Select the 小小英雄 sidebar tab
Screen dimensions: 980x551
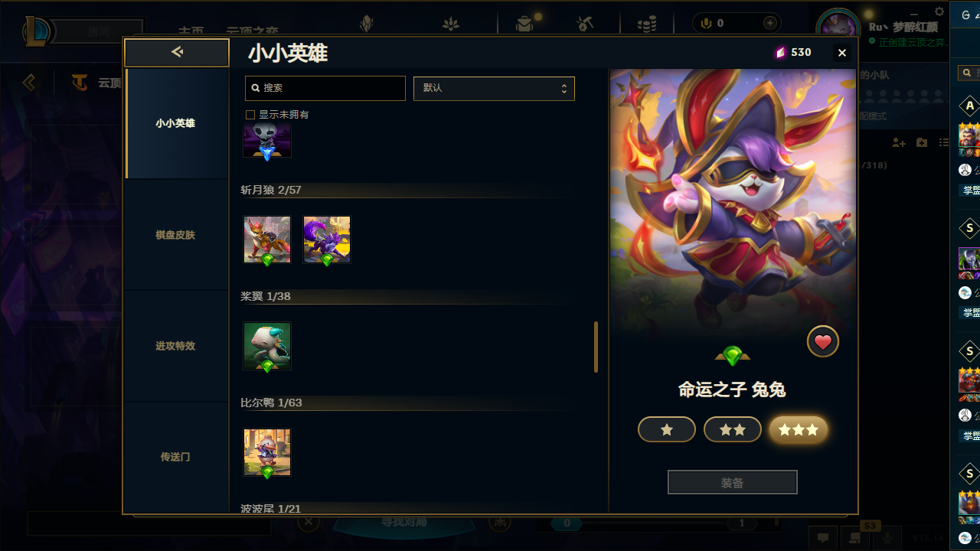pyautogui.click(x=176, y=123)
